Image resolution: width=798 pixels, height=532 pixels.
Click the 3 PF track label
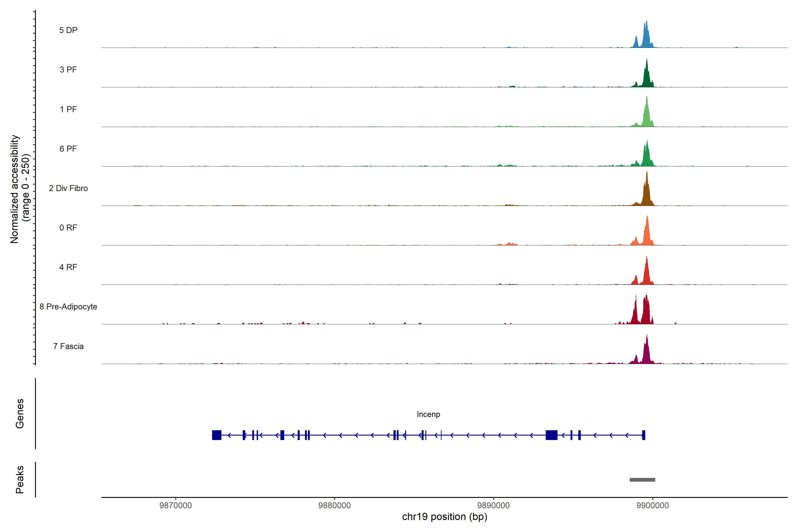pyautogui.click(x=68, y=70)
